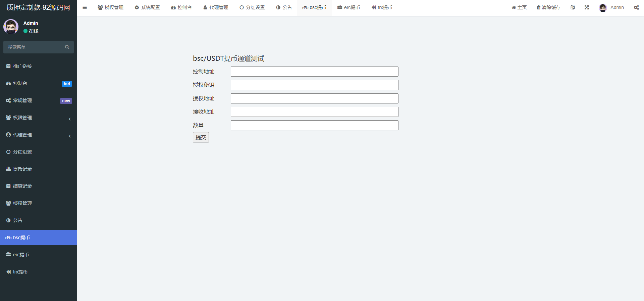Open 提币记录 in the sidebar
644x301 pixels.
coord(22,169)
